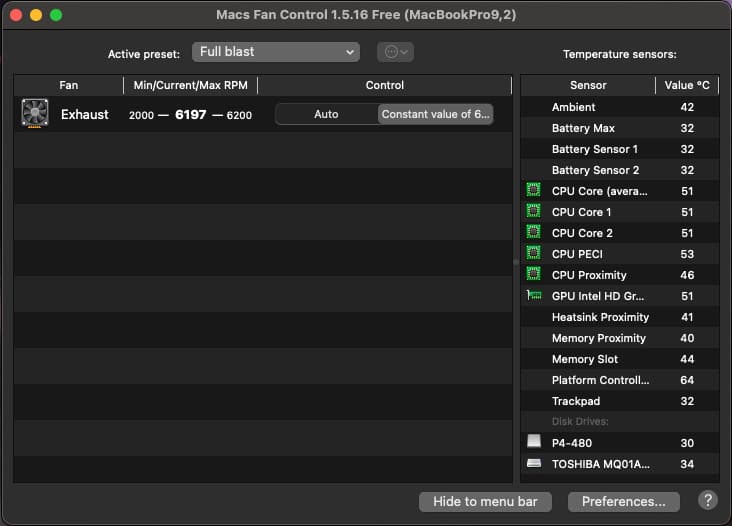
Task: Click the Exhaust fan icon
Action: coord(35,113)
